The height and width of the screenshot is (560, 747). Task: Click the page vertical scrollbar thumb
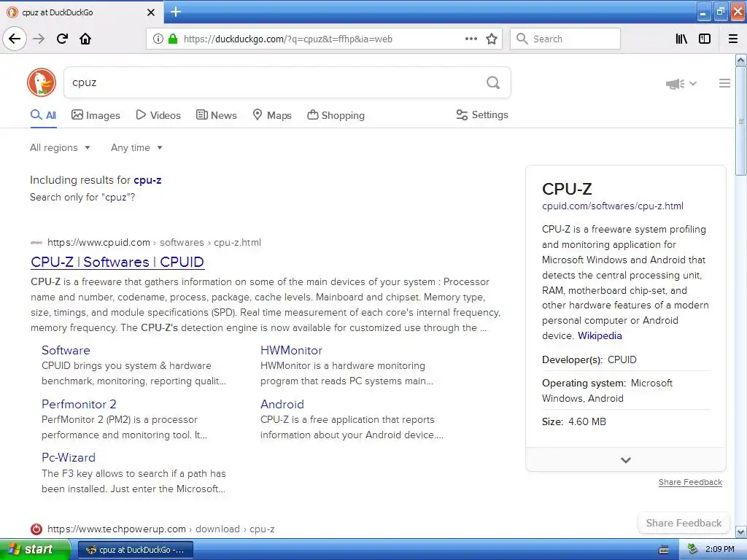click(x=741, y=121)
